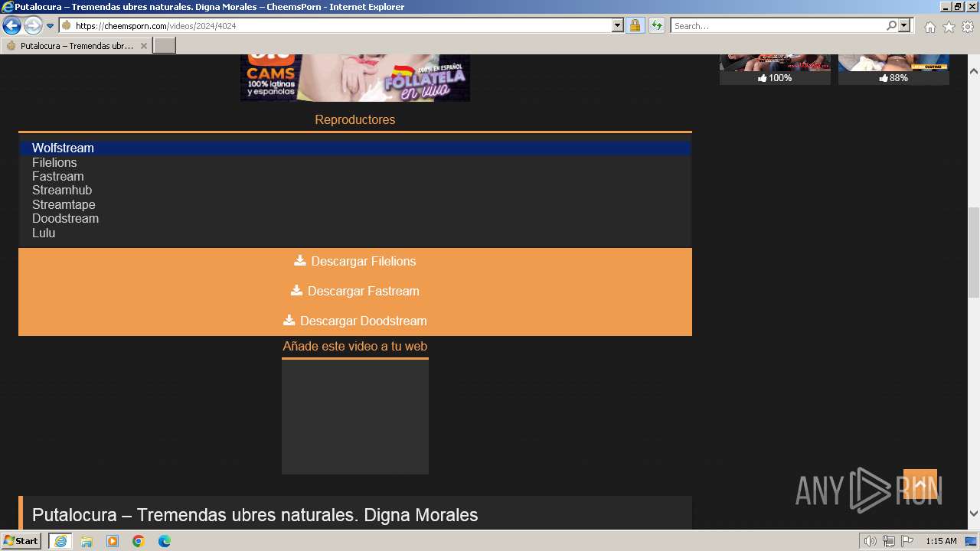This screenshot has height=551, width=980.
Task: Click 'Añade este video a tu web' heading
Action: 355,346
